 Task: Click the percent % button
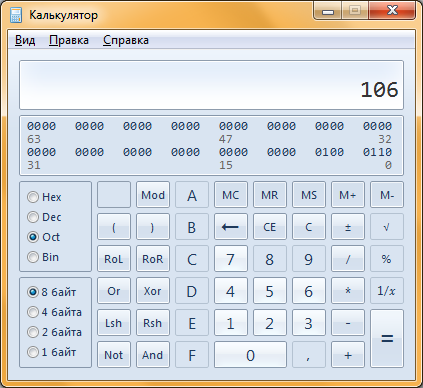pyautogui.click(x=387, y=259)
